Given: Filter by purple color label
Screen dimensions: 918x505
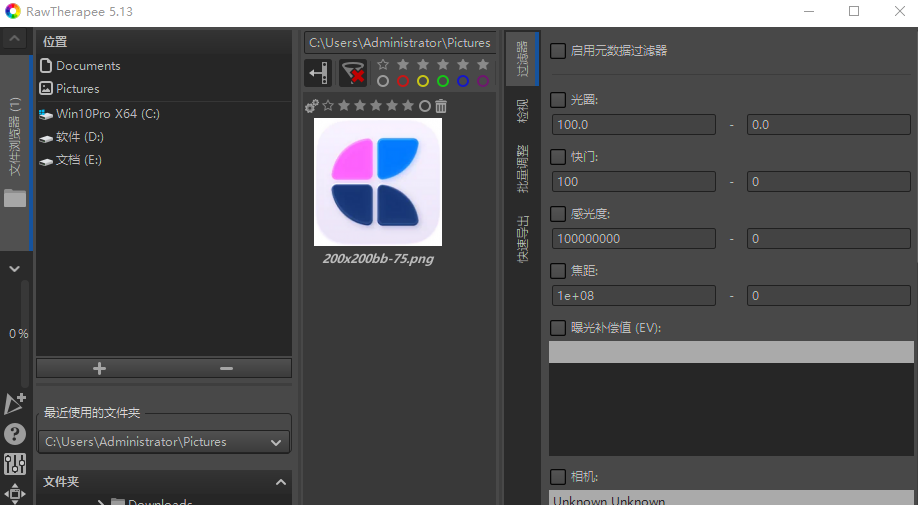Looking at the screenshot, I should [482, 81].
